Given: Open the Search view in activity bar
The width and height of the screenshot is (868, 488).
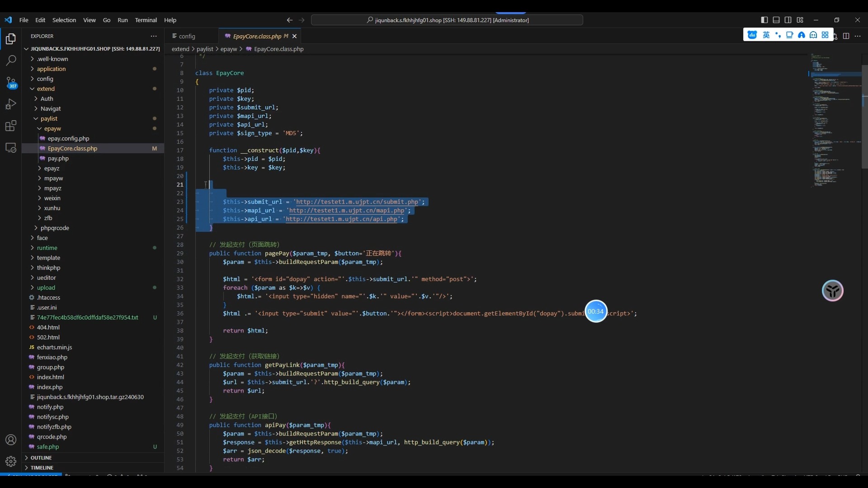Looking at the screenshot, I should tap(11, 60).
